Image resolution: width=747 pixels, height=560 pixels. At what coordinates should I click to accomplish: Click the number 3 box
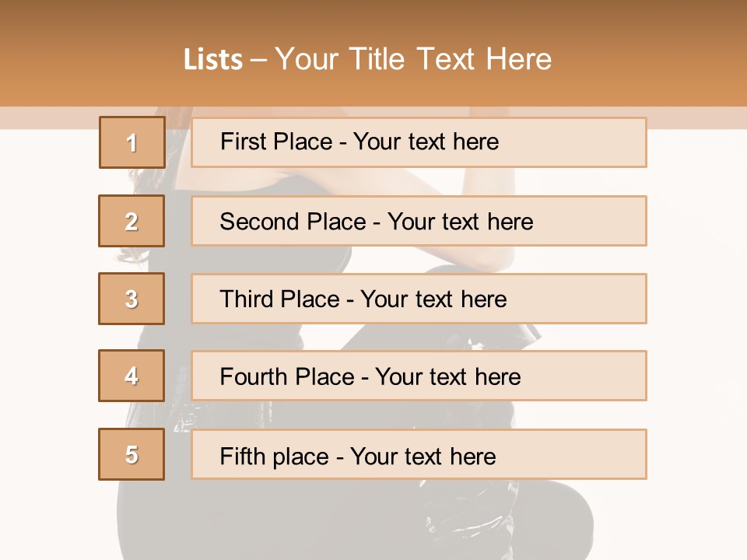132,299
